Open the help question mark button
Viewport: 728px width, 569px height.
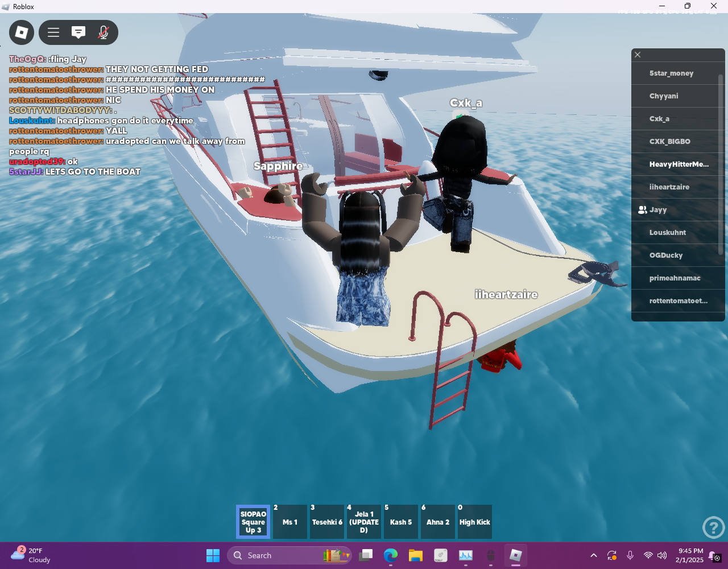pos(714,527)
